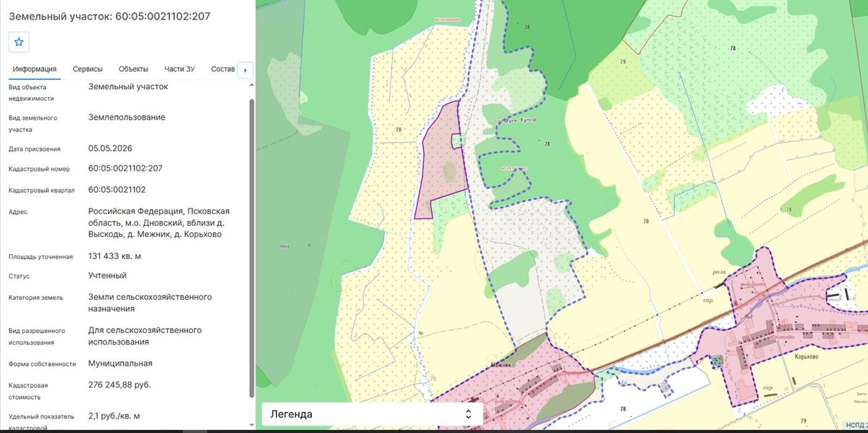
Task: Select the Кадастровый номер row value
Action: 125,168
